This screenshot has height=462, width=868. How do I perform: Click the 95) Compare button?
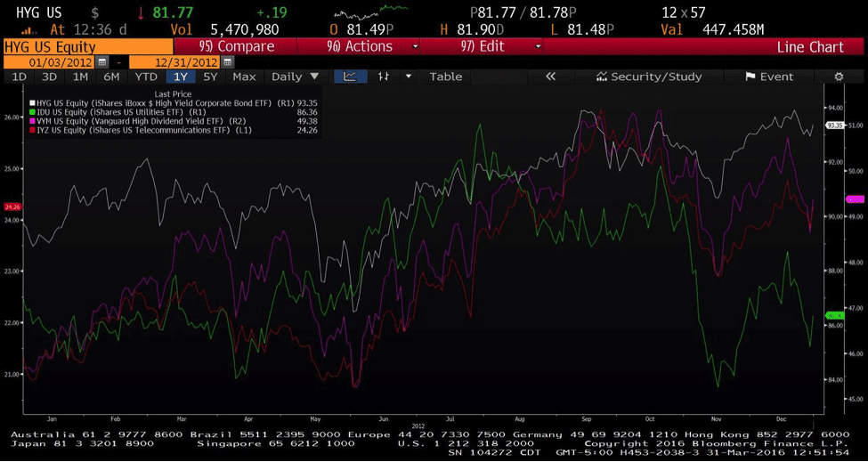tap(235, 47)
